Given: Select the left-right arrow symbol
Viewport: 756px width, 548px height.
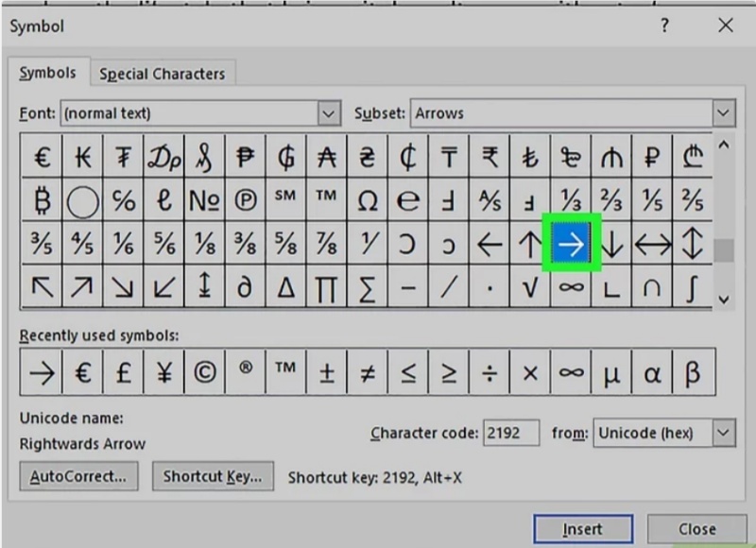Looking at the screenshot, I should [x=652, y=246].
